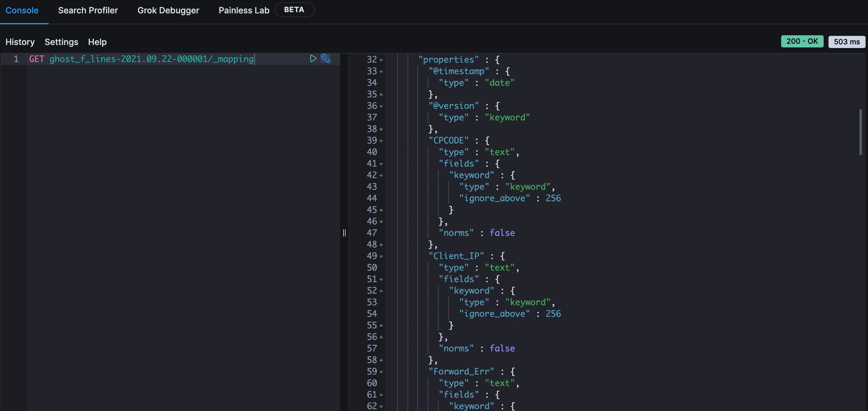Click the "keyword" value on line 37
This screenshot has width=868, height=411.
click(507, 117)
